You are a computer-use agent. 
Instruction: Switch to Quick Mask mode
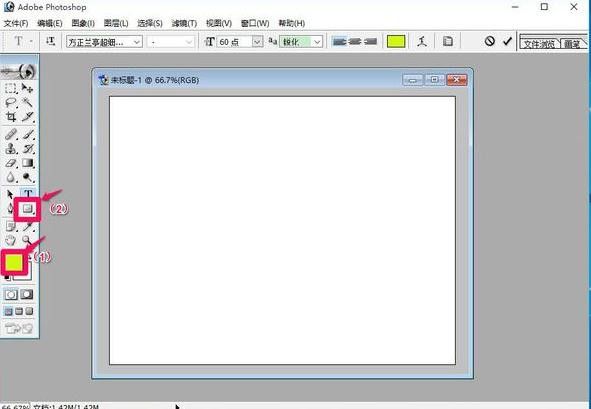(27, 294)
